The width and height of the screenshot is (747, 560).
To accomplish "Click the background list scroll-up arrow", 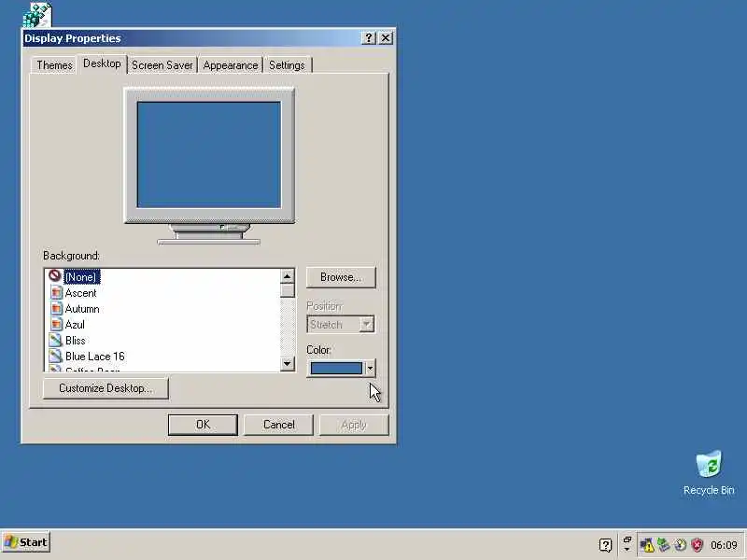I will click(288, 275).
